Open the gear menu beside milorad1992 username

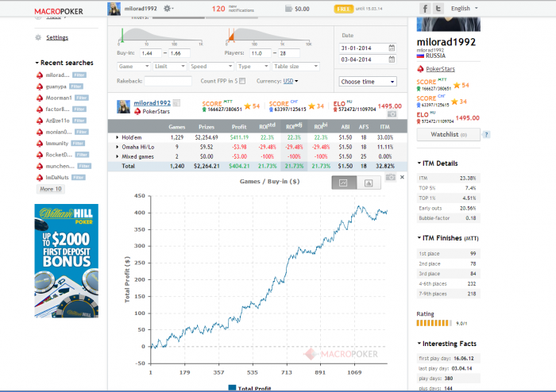click(x=168, y=8)
